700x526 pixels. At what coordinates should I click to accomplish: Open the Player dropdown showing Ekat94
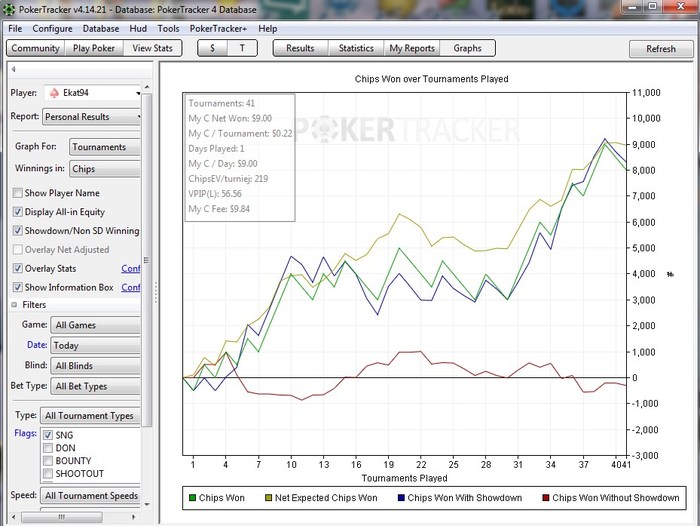(92, 93)
